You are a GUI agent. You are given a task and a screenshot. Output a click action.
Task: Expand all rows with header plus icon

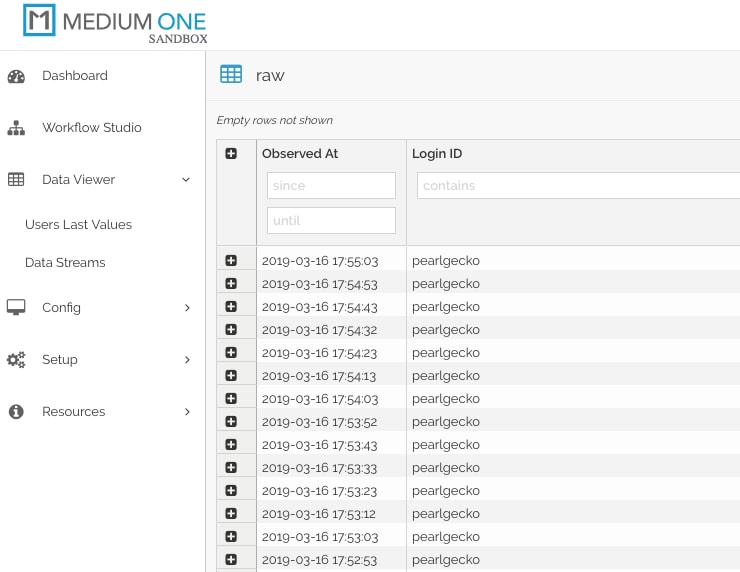[x=231, y=154]
